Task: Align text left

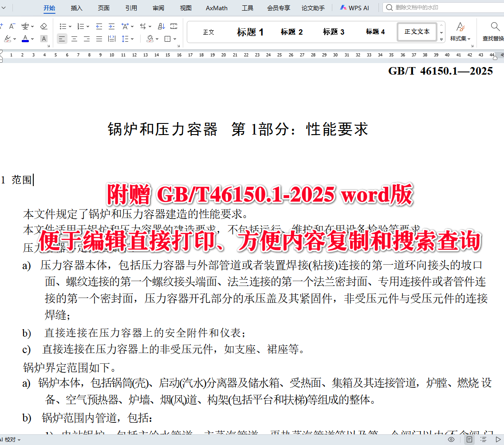Action: (62, 39)
